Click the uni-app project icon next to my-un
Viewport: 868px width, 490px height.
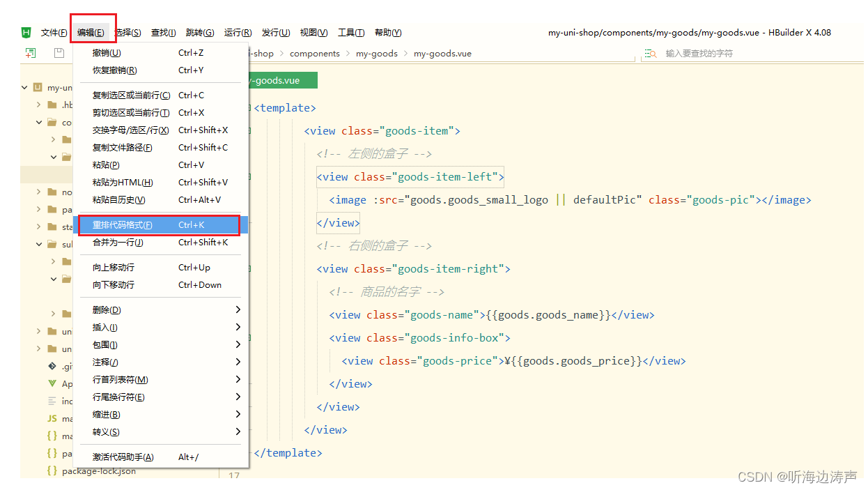coord(38,87)
